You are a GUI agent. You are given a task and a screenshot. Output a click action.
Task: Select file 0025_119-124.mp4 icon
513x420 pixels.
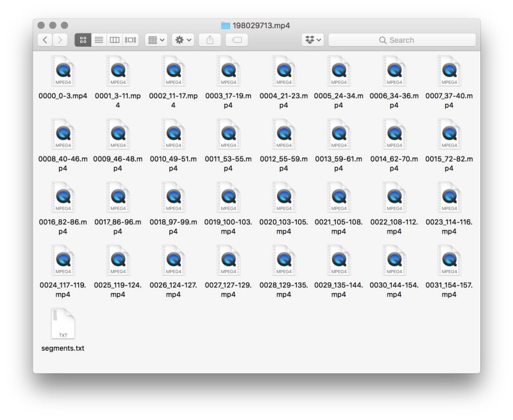pyautogui.click(x=118, y=260)
